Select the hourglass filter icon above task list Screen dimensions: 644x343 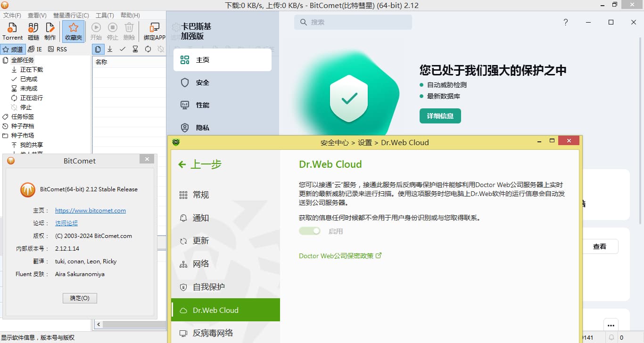[x=135, y=49]
